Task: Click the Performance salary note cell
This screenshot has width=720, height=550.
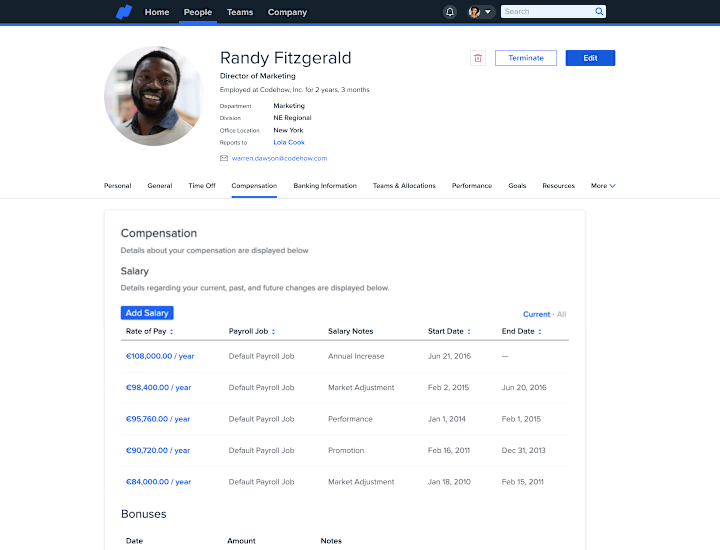Action: pyautogui.click(x=350, y=419)
